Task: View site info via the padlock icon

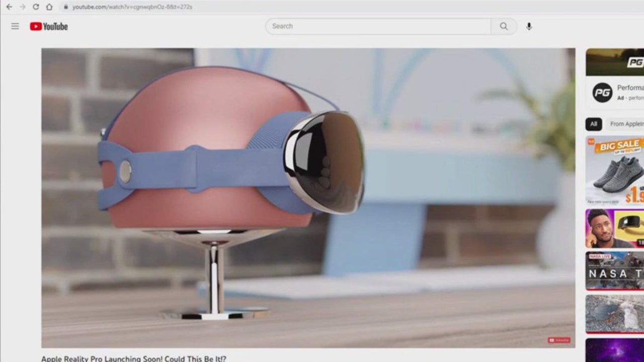Action: pos(65,7)
